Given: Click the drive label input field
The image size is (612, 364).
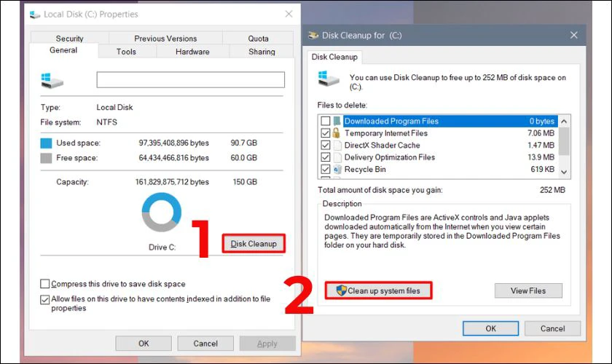Looking at the screenshot, I should [190, 79].
